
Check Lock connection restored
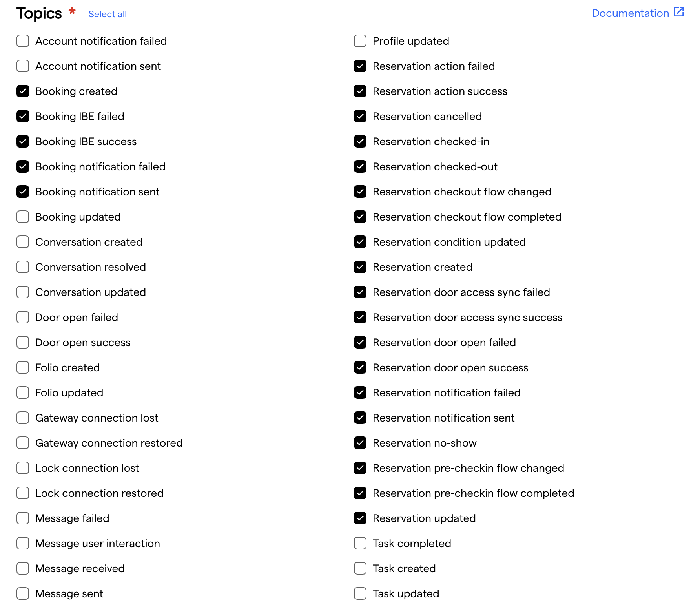(23, 493)
